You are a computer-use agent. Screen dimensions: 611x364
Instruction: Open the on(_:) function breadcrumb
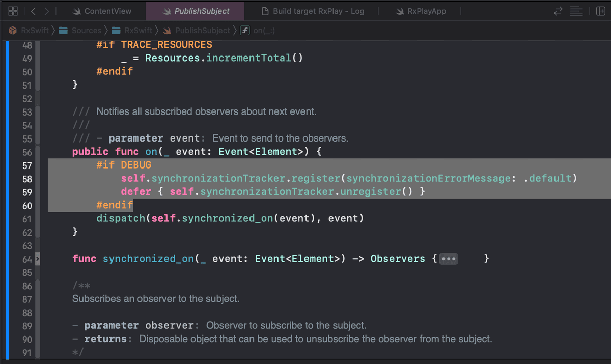point(259,31)
